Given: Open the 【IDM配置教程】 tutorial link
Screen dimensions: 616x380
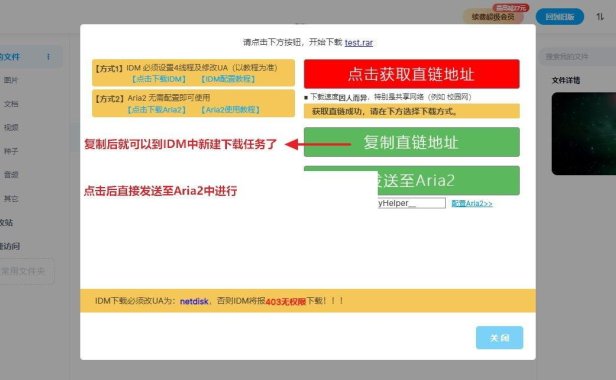Looking at the screenshot, I should (228, 79).
